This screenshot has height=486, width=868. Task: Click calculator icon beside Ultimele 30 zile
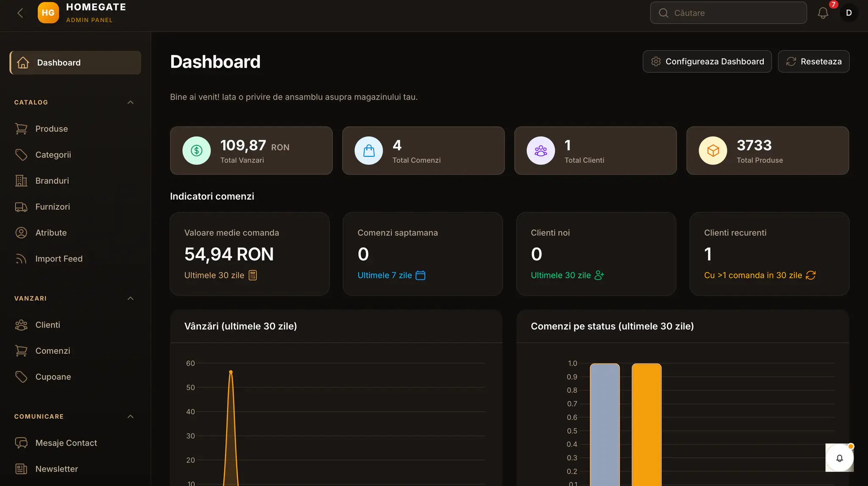pyautogui.click(x=253, y=275)
